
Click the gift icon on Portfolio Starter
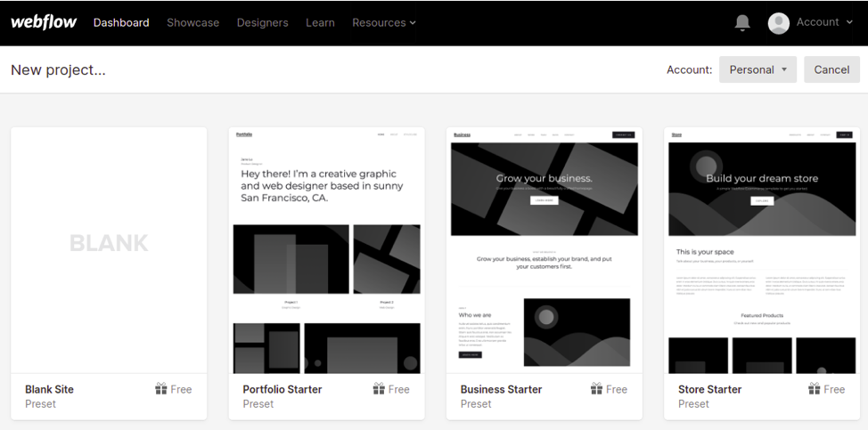point(379,388)
